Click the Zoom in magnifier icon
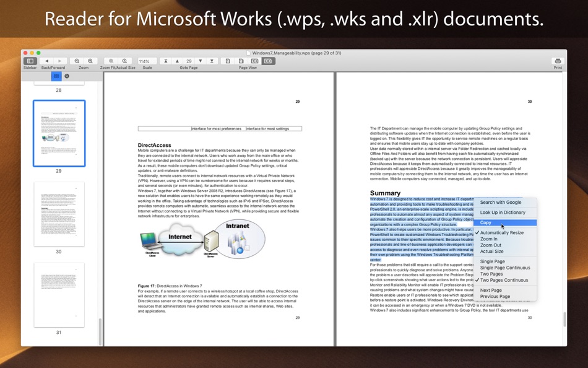This screenshot has height=368, width=588. tap(90, 61)
